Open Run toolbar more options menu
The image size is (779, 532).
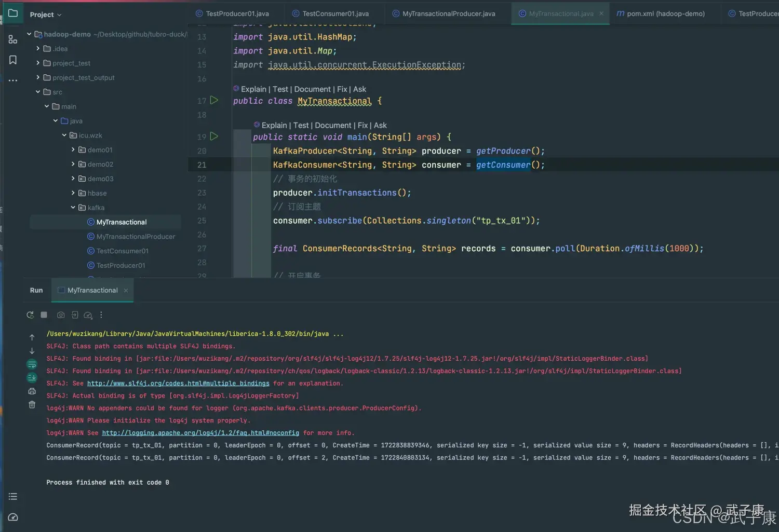pyautogui.click(x=101, y=315)
